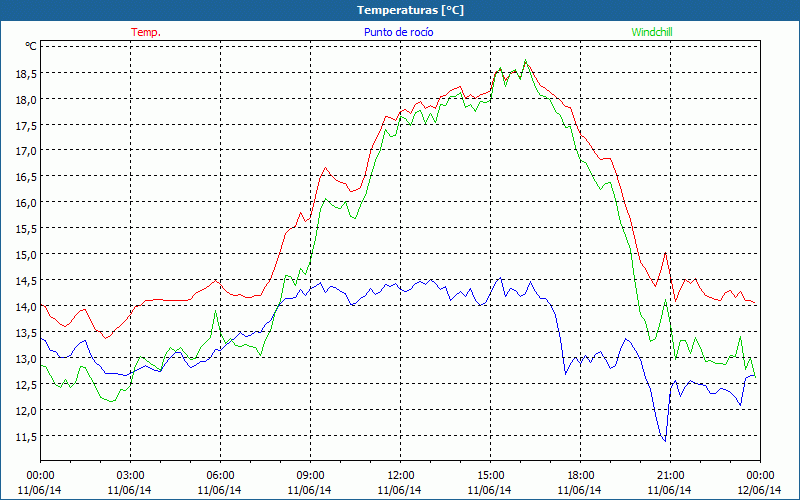Click the green windchill spike near 06:00
This screenshot has height=500, width=800.
pos(215,311)
